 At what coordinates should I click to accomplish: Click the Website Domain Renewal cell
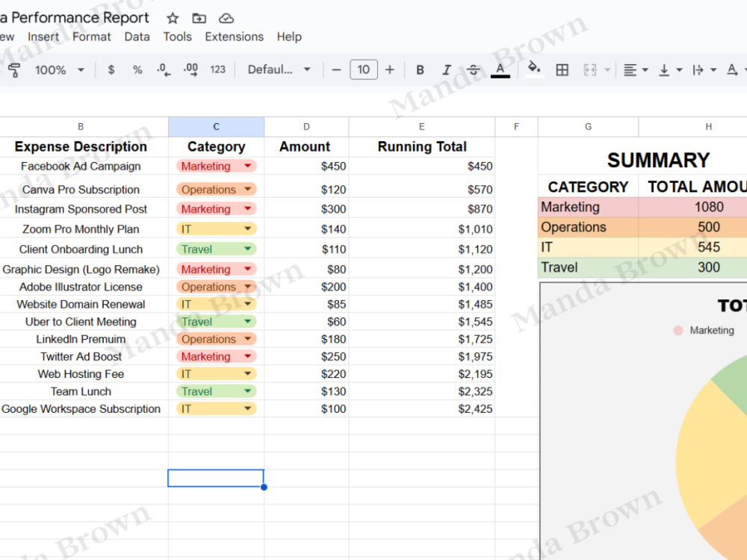click(x=81, y=305)
